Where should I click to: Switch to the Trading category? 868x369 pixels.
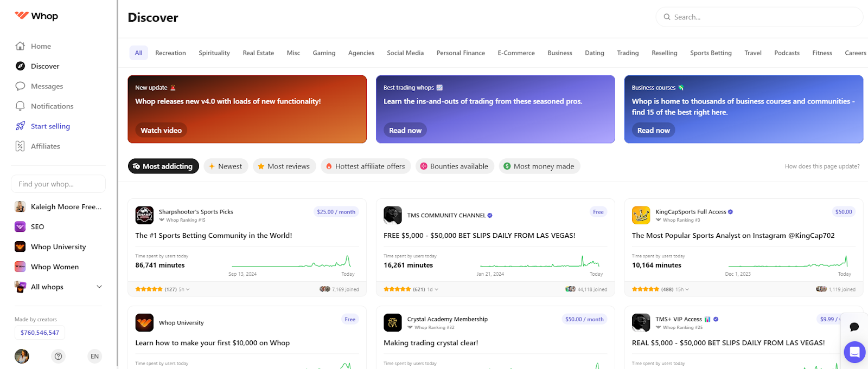628,53
